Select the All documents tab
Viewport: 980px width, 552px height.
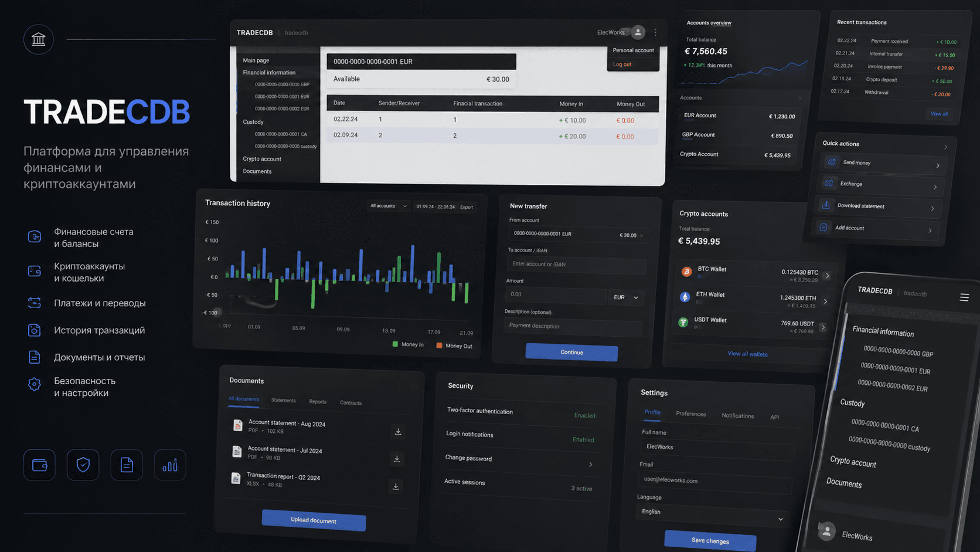pyautogui.click(x=243, y=399)
